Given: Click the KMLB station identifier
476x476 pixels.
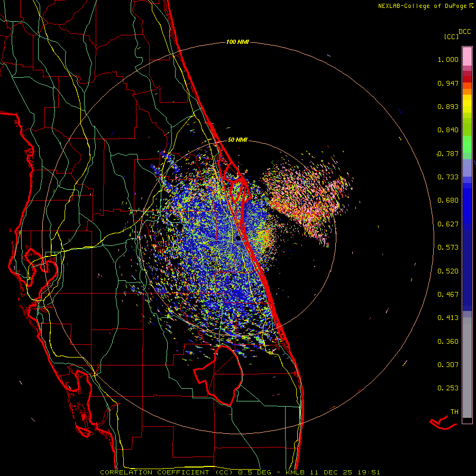Looking at the screenshot, I should [x=296, y=472].
